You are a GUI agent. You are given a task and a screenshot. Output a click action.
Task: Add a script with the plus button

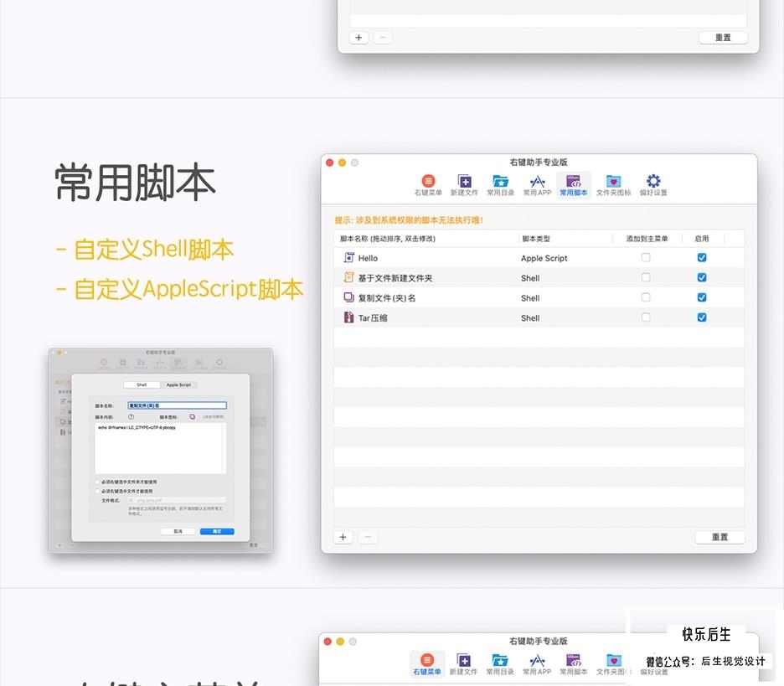click(343, 537)
